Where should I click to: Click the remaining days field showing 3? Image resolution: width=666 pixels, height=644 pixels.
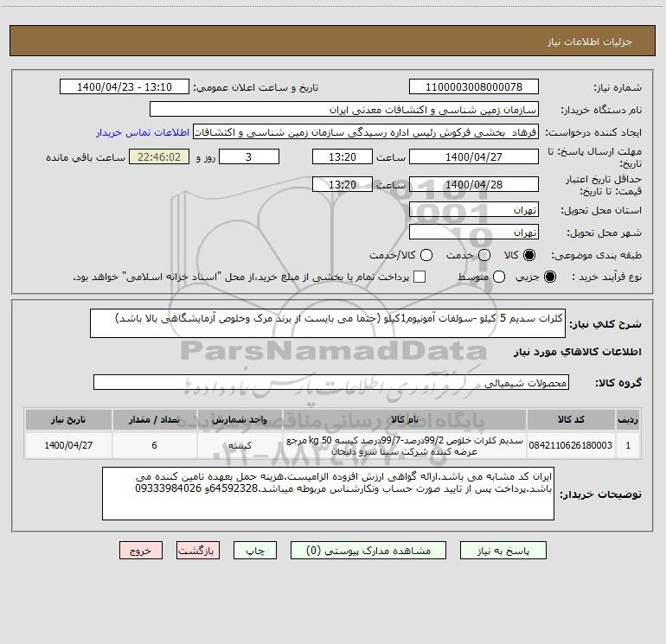(249, 156)
